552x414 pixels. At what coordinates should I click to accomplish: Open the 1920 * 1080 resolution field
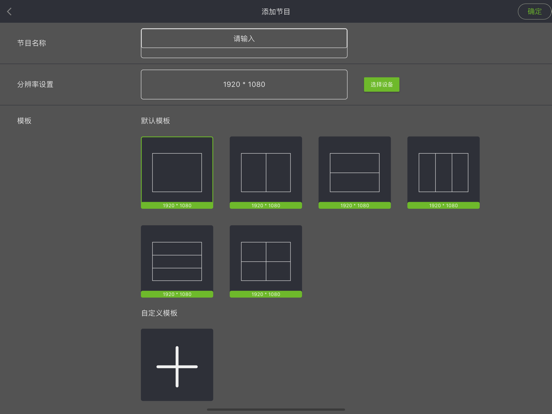point(244,84)
